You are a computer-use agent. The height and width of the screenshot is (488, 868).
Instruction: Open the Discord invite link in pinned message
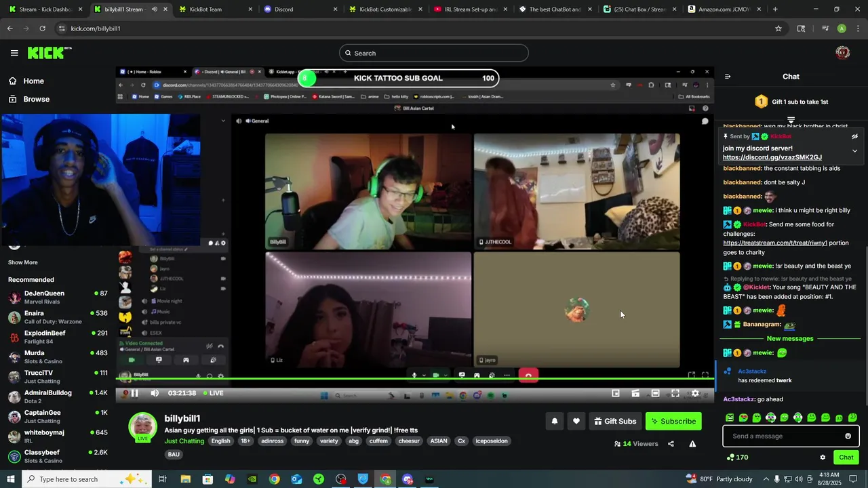click(x=772, y=157)
